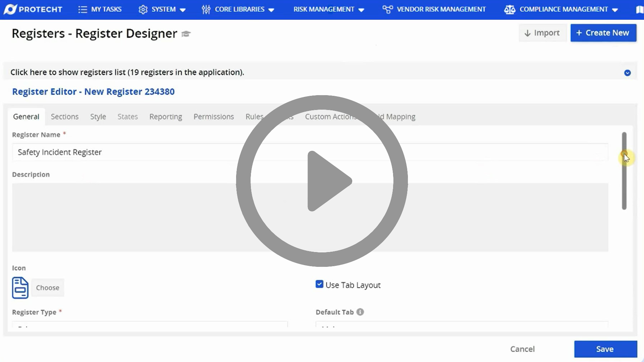Click the Import button
The height and width of the screenshot is (362, 644).
coord(542,33)
